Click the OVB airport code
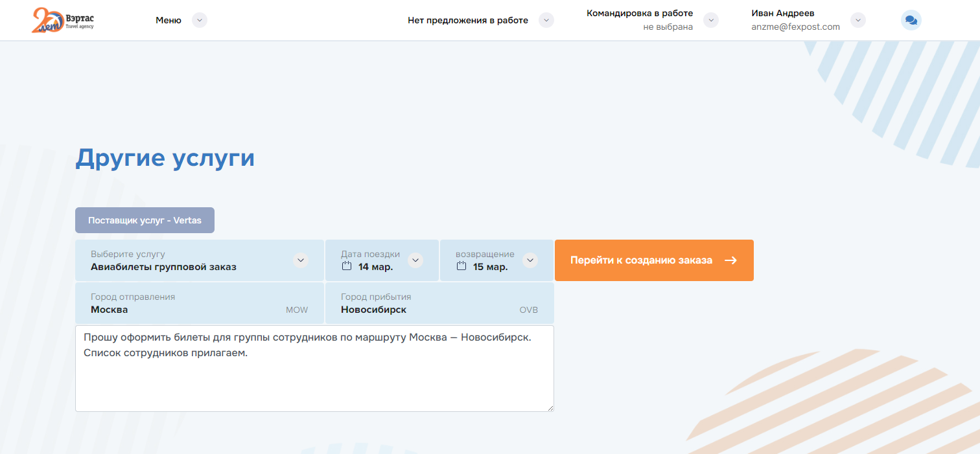The image size is (980, 454). coord(529,310)
